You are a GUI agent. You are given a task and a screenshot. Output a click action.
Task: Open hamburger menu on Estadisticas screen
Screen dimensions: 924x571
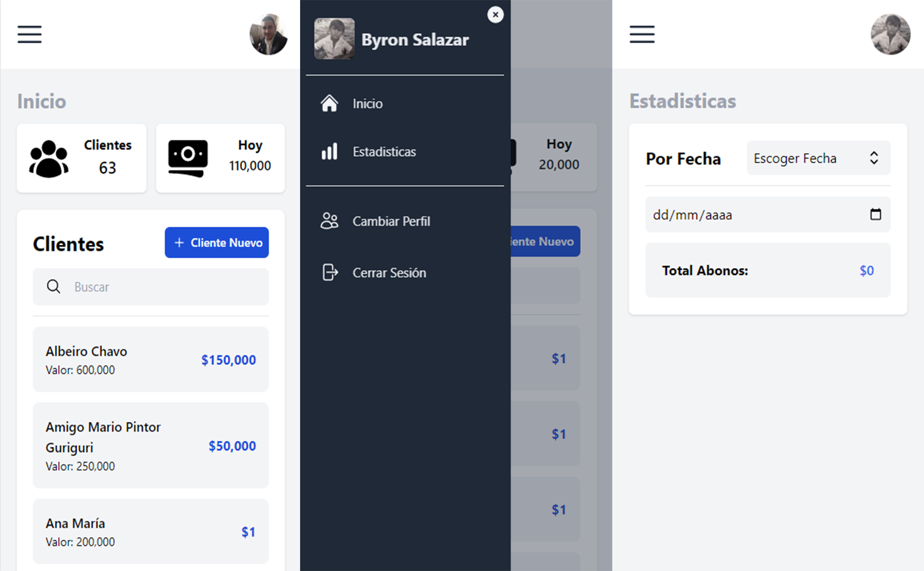642,34
